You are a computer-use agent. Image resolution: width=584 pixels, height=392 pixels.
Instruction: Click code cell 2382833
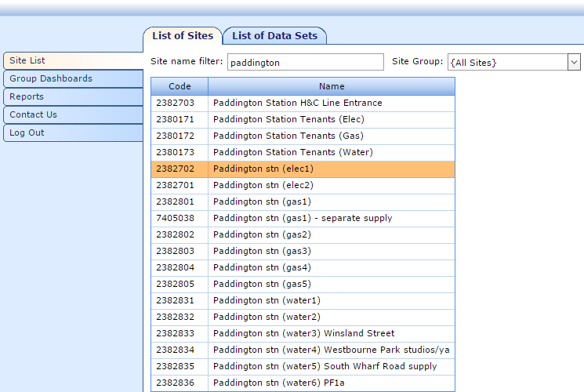click(x=180, y=333)
